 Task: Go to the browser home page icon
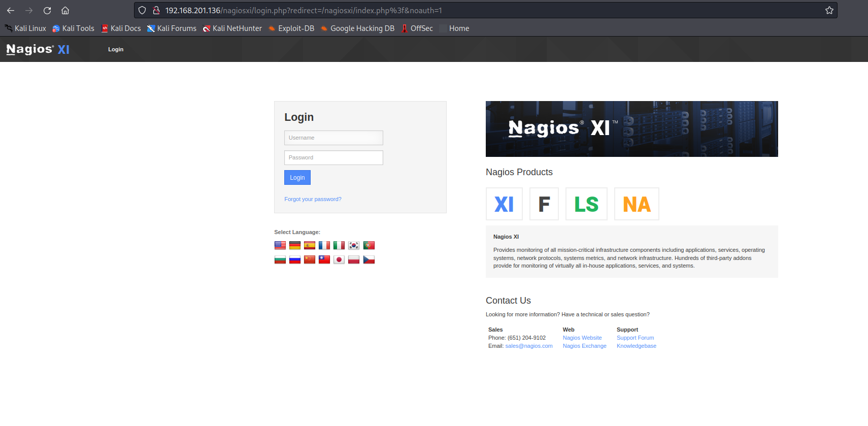(x=65, y=10)
